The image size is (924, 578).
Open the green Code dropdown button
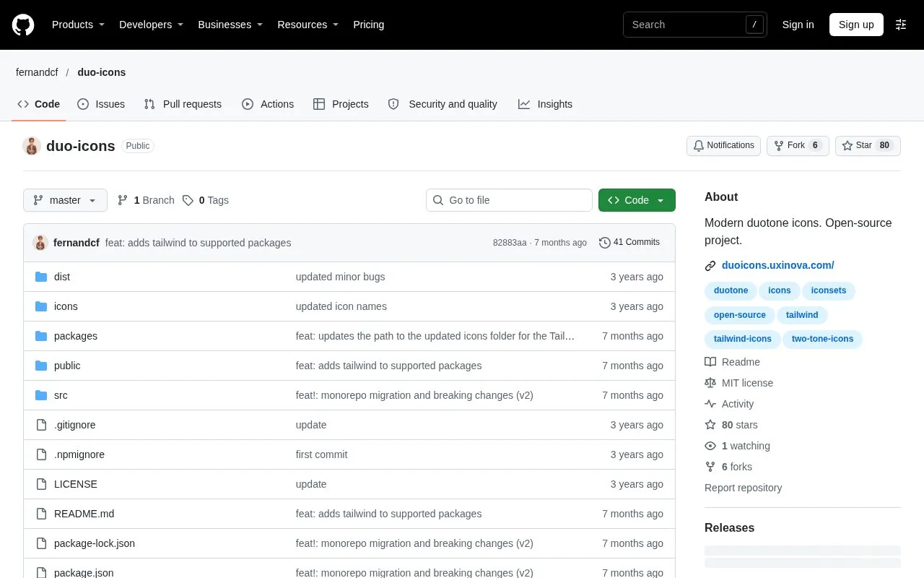(x=637, y=200)
